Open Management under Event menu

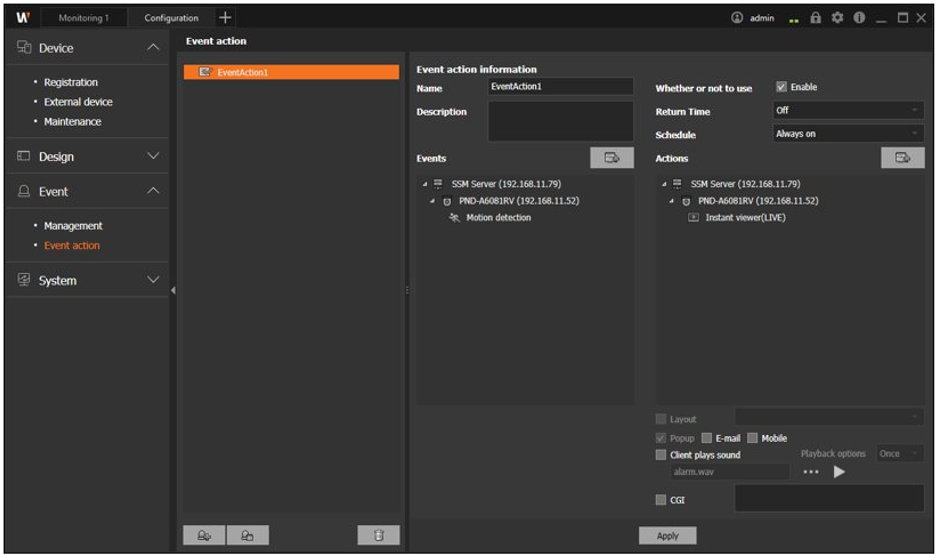(x=73, y=226)
